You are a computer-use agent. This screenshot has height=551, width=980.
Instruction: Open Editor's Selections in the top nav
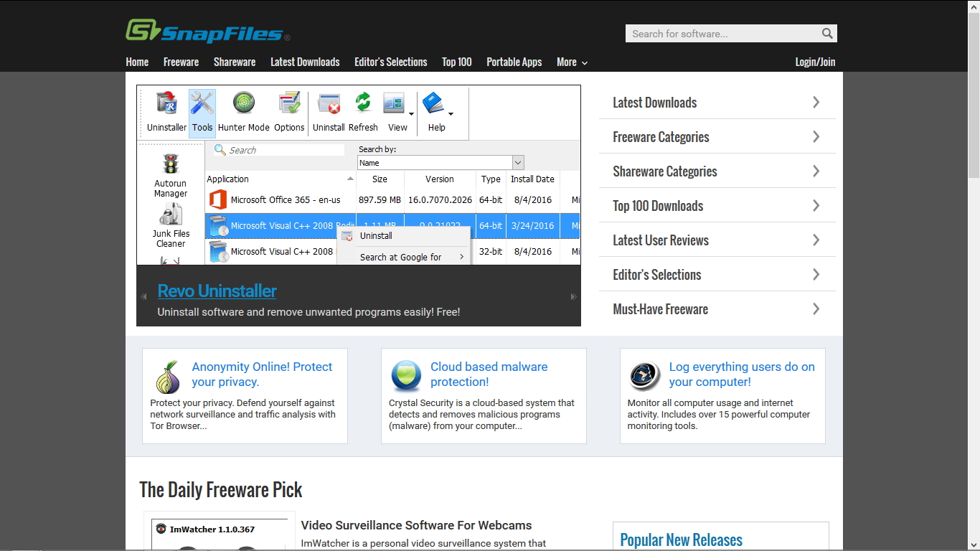391,62
